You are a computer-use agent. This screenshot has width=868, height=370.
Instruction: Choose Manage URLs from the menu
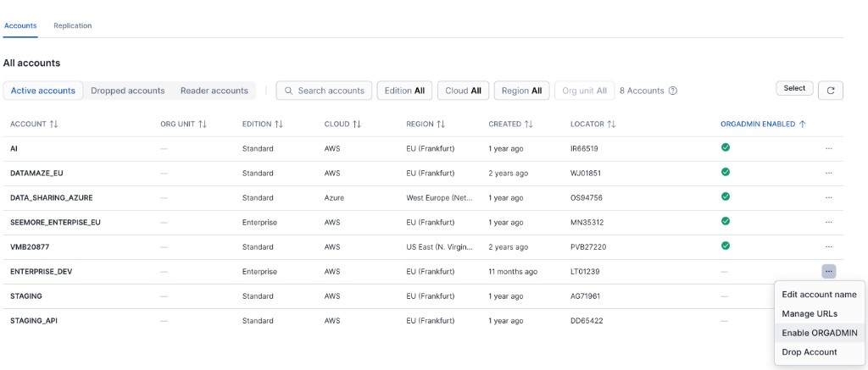820,313
